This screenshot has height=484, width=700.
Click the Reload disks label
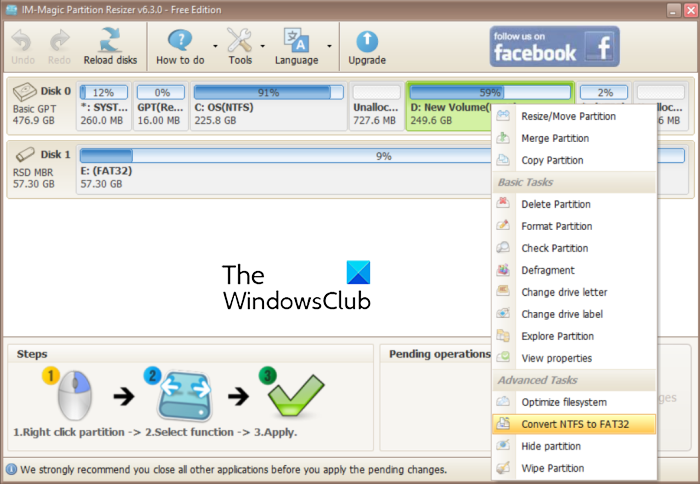pos(110,60)
